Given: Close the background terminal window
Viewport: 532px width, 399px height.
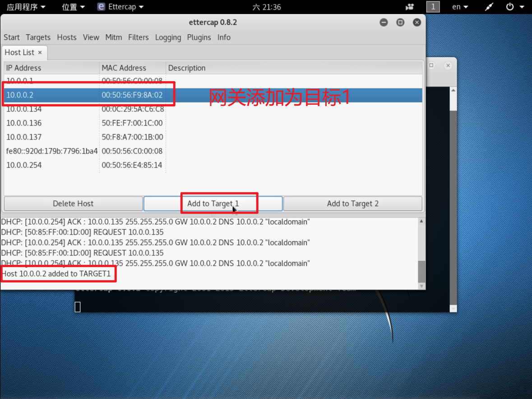Looking at the screenshot, I should [x=448, y=65].
